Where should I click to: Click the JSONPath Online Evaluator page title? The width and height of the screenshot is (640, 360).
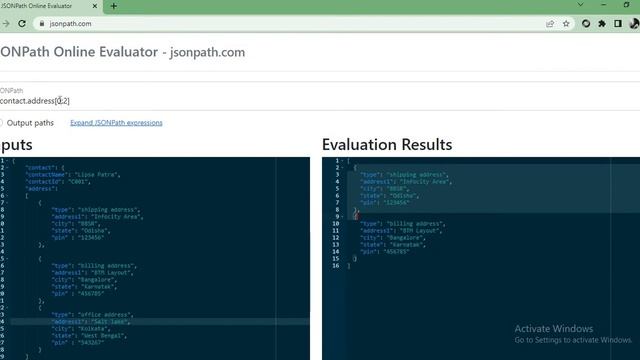point(122,52)
